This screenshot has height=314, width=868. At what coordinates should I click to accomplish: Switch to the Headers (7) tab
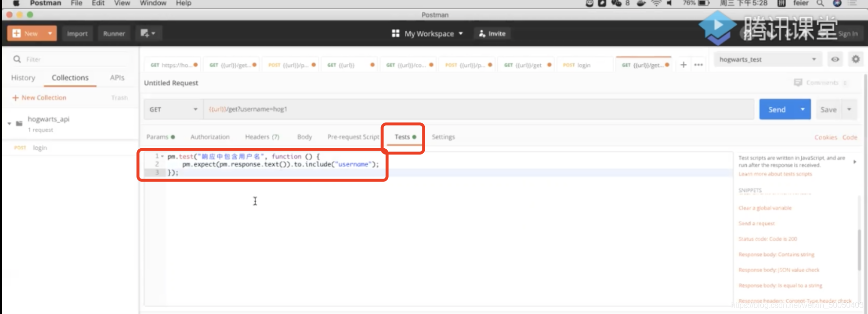click(262, 137)
